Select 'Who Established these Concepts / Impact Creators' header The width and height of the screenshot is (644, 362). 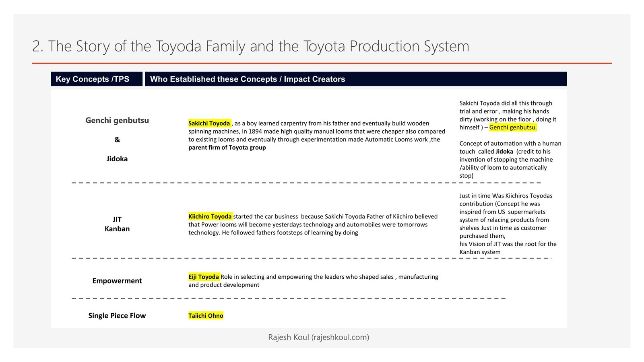[x=356, y=79]
